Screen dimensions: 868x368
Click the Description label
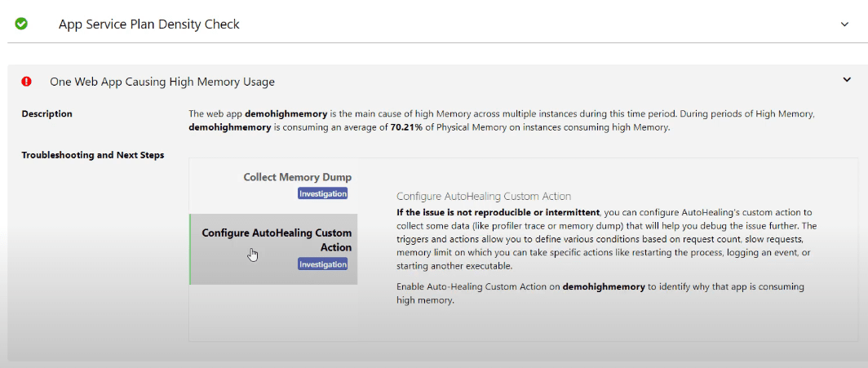pos(46,114)
